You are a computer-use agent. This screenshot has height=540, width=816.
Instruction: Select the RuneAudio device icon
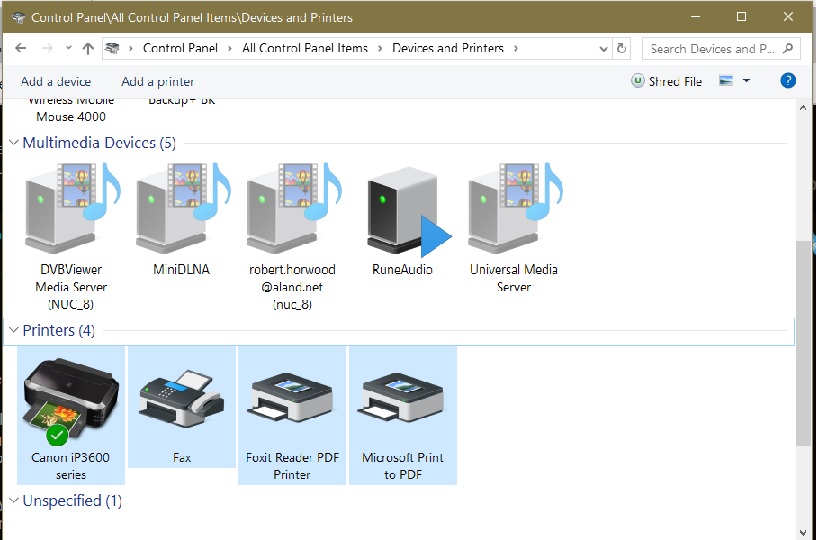(x=409, y=212)
